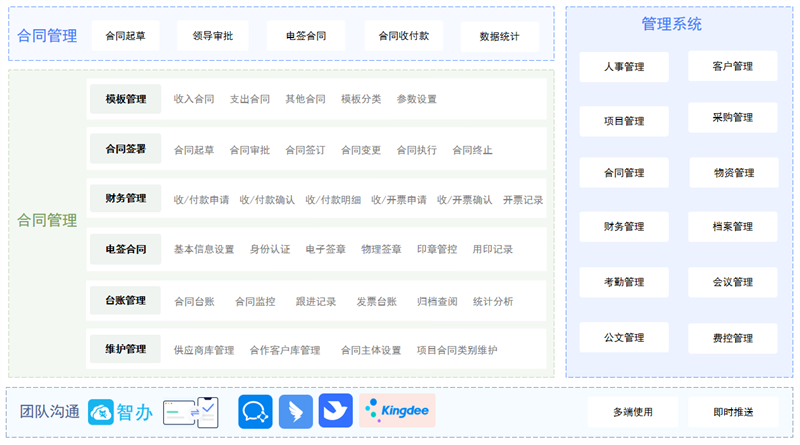The width and height of the screenshot is (800, 445).
Task: Click the 电子签章 link
Action: point(325,249)
